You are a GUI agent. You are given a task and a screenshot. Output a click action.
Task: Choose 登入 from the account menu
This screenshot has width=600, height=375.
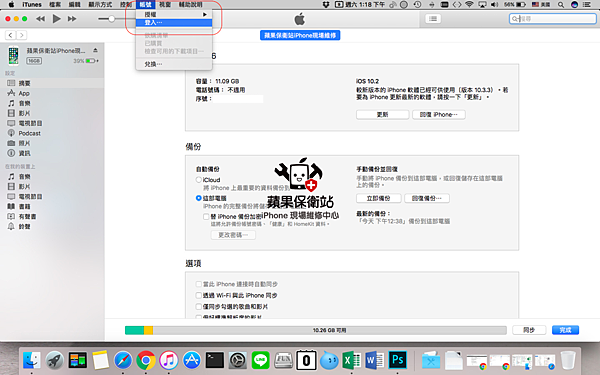[x=174, y=23]
